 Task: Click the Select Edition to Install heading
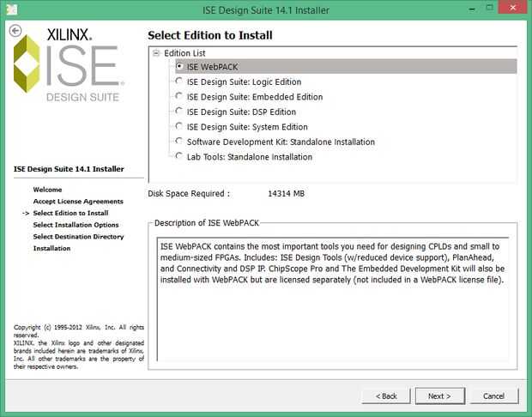210,35
